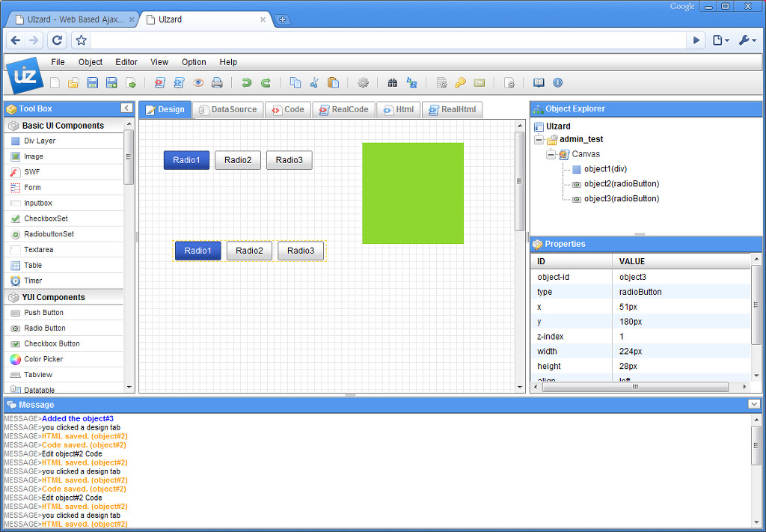Select object2(radioButton) in Object Explorer
The height and width of the screenshot is (532, 766).
pyautogui.click(x=622, y=183)
